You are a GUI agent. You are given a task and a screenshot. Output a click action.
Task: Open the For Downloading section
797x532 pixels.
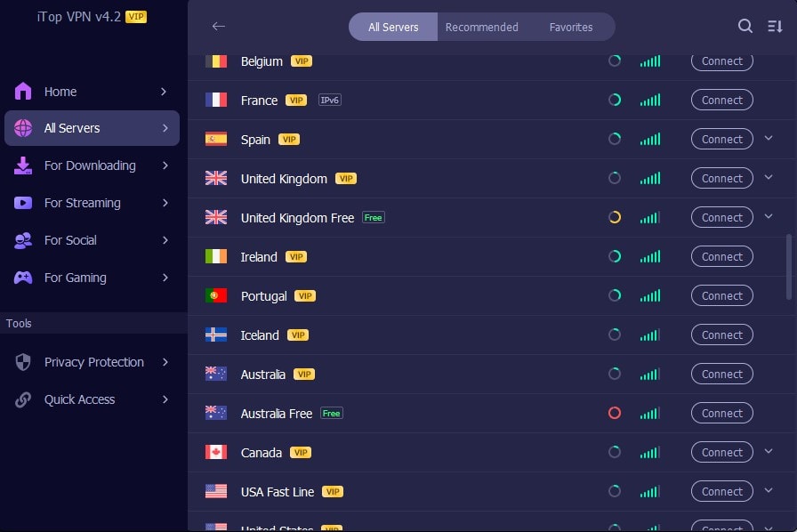click(x=90, y=165)
